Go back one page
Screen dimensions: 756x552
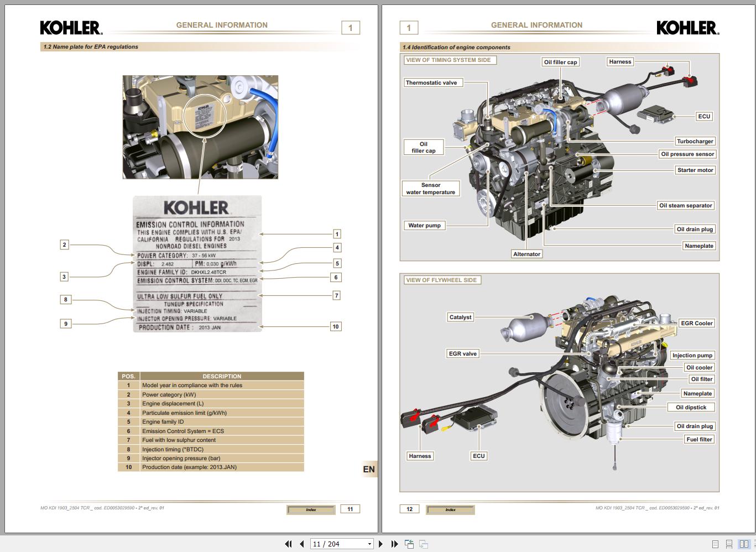[302, 544]
